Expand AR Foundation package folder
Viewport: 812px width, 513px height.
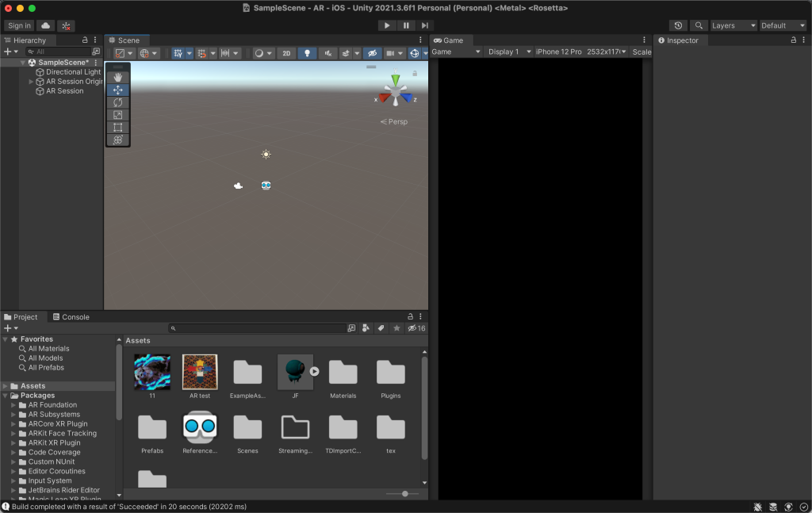click(x=13, y=405)
